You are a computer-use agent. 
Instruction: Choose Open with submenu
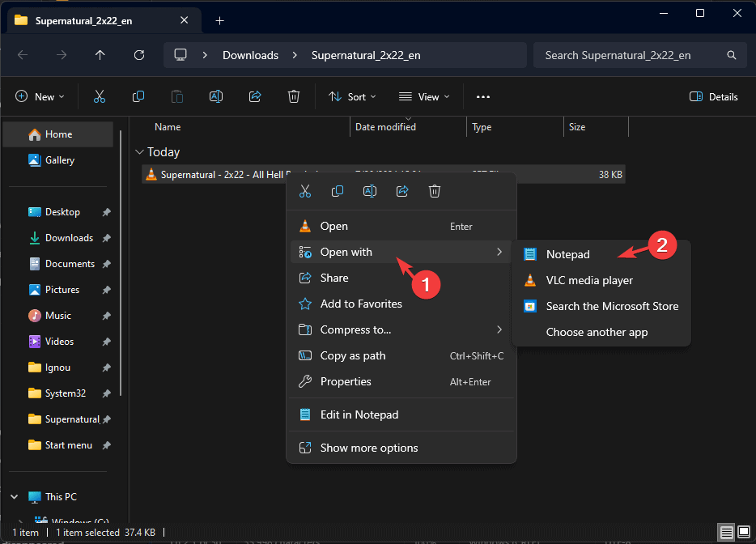pos(401,253)
